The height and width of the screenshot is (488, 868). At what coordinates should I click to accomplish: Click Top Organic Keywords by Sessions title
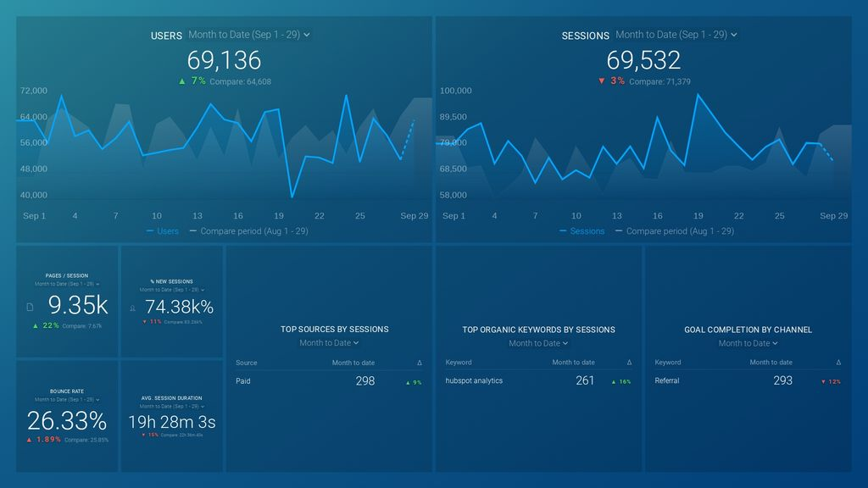point(538,330)
